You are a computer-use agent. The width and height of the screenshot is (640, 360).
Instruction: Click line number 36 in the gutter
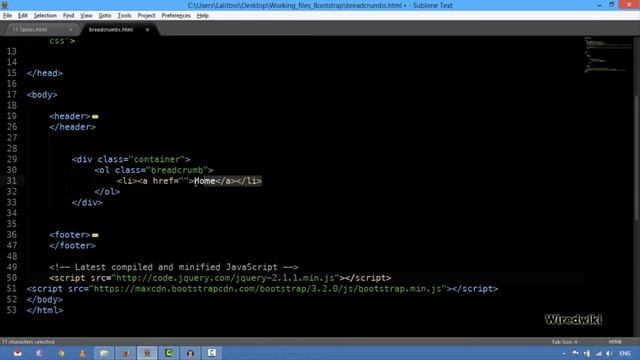pyautogui.click(x=11, y=235)
